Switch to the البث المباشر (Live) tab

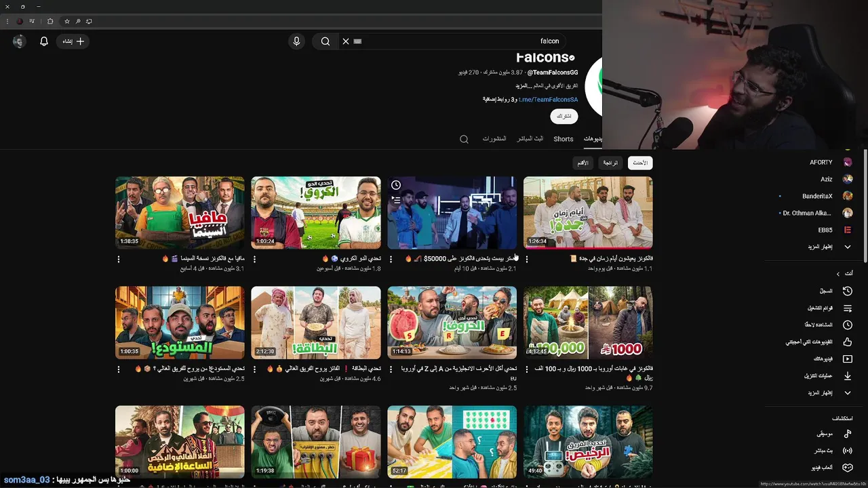coord(530,139)
